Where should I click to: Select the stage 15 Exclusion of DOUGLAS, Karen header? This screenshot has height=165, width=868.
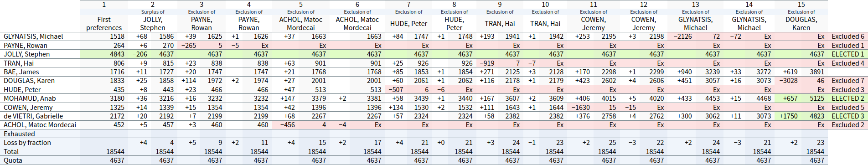[801, 20]
